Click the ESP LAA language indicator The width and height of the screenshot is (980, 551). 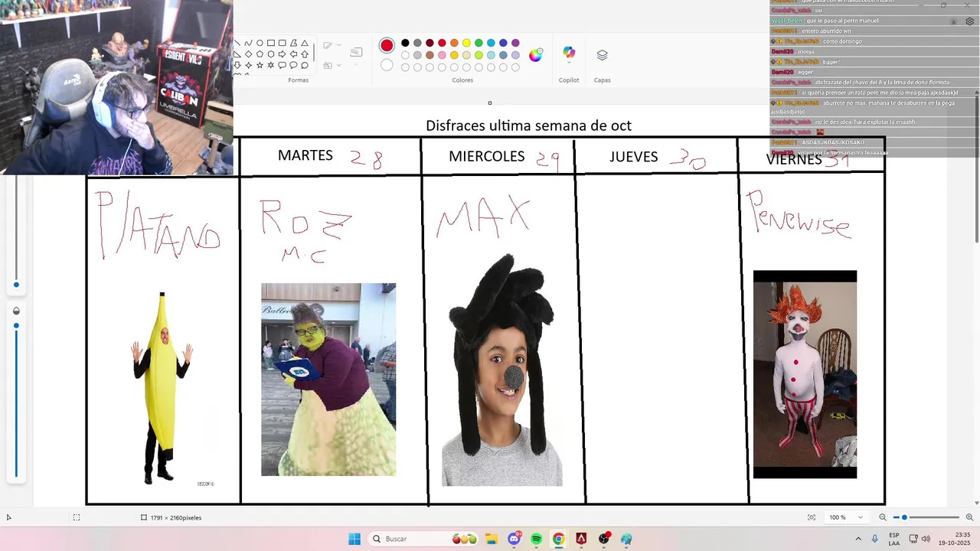[894, 539]
